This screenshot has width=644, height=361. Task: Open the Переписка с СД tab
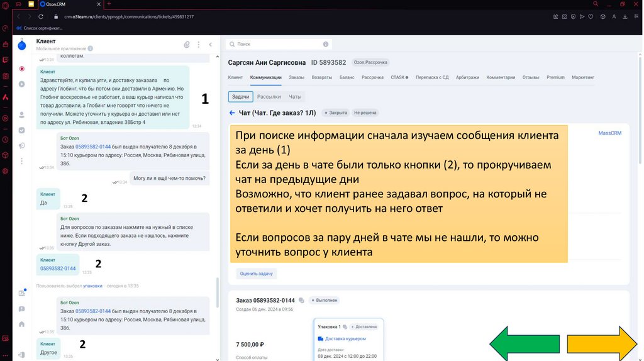coord(432,77)
